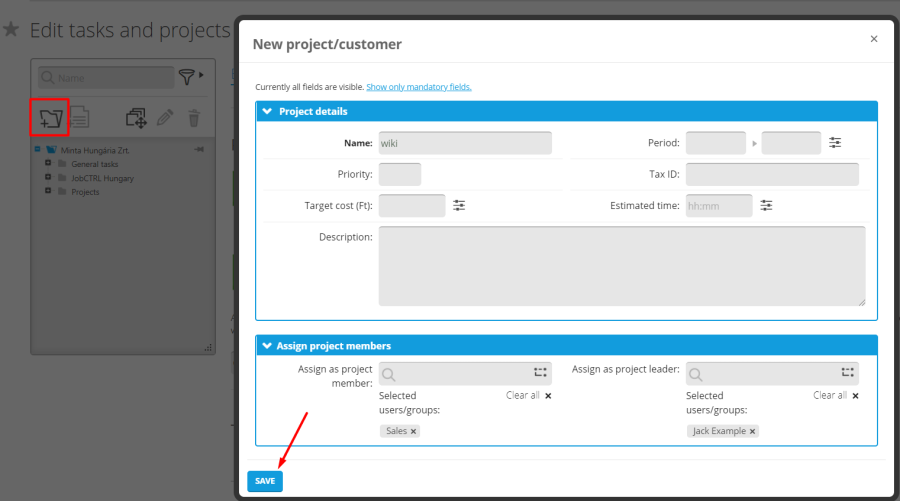Click the new project folder icon
This screenshot has width=900, height=501.
51,118
